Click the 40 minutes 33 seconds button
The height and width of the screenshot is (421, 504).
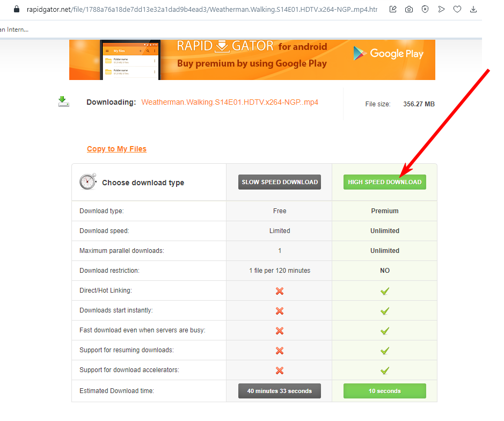tap(279, 391)
